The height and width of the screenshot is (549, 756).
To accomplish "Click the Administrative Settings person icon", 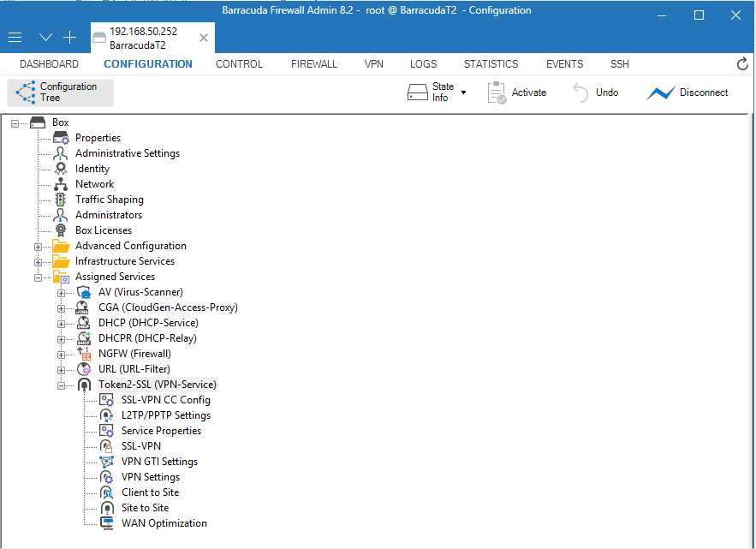I will tap(61, 153).
